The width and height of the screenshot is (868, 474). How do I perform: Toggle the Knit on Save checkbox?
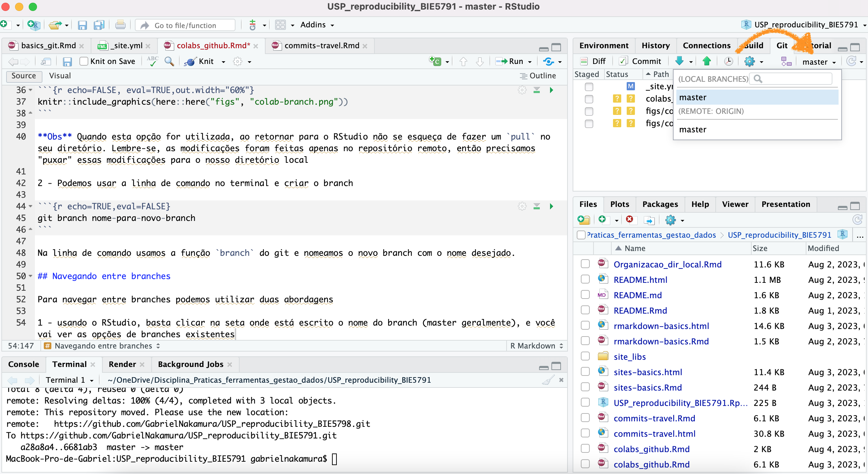point(84,62)
